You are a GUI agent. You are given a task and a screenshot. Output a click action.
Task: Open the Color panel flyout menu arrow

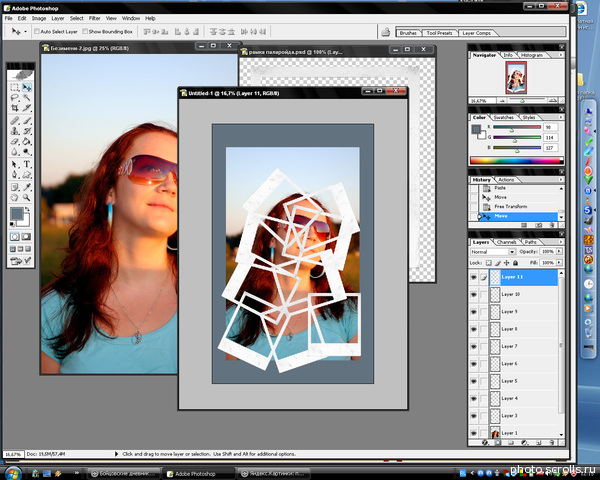(x=561, y=117)
